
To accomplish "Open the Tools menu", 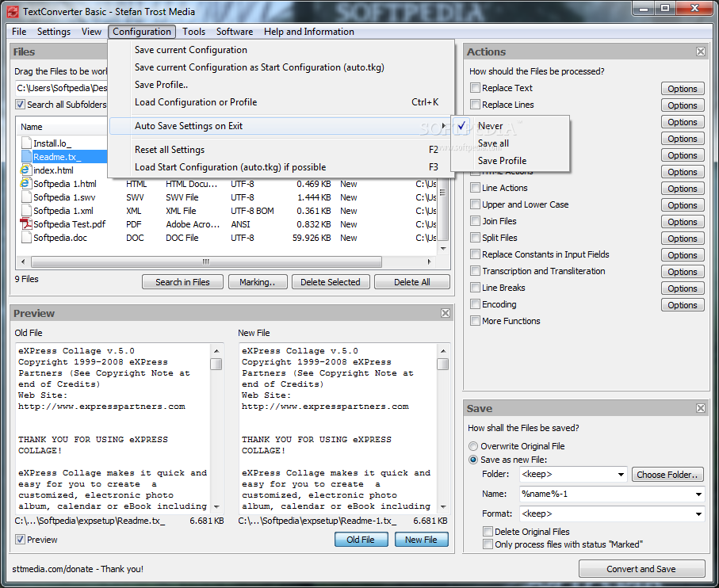I will pyautogui.click(x=193, y=32).
